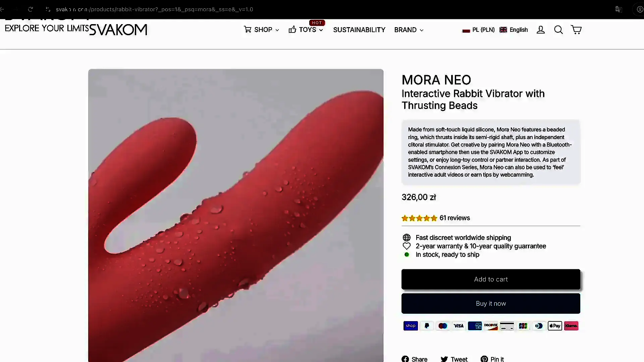Open the 61 reviews link

[454, 218]
